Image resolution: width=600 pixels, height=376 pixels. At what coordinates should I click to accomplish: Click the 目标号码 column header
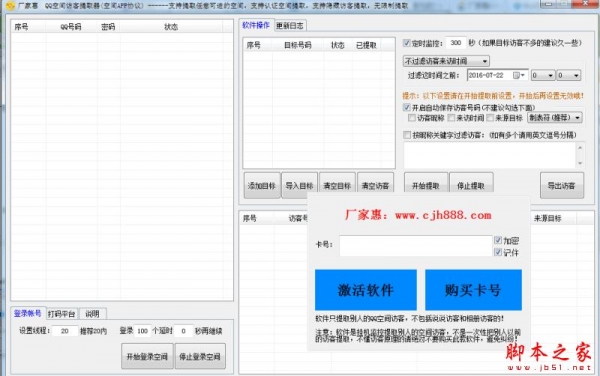pos(298,45)
